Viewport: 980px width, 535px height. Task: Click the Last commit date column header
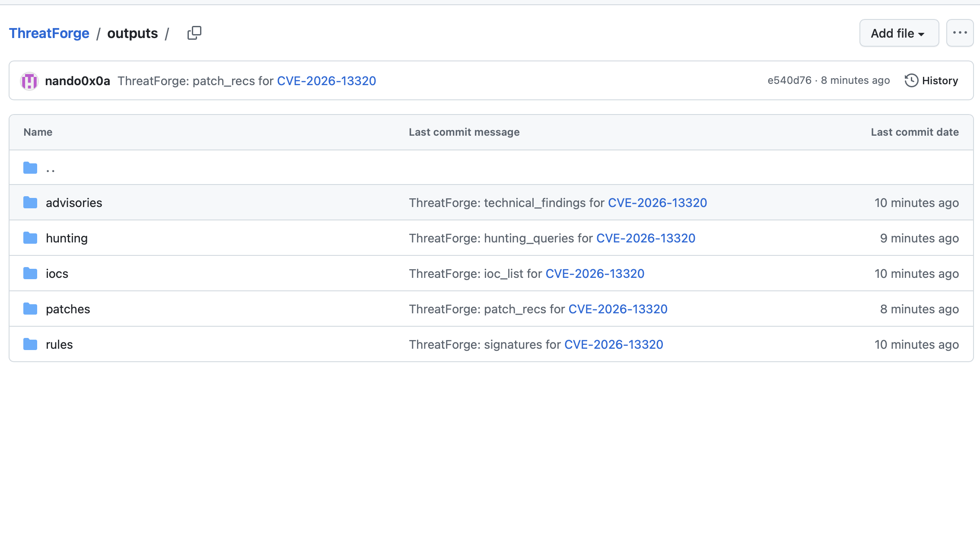pyautogui.click(x=915, y=132)
